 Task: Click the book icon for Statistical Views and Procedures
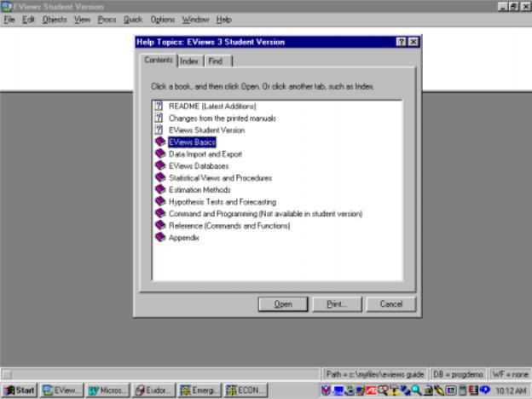point(160,177)
